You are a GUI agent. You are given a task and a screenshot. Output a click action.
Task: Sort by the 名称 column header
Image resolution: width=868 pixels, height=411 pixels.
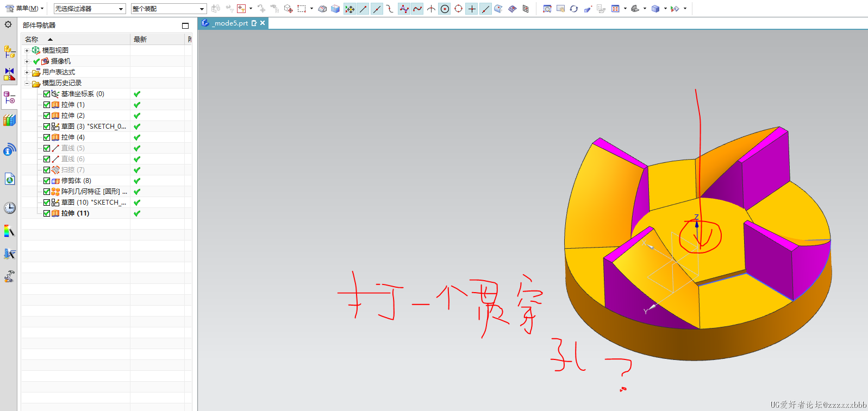[x=76, y=39]
